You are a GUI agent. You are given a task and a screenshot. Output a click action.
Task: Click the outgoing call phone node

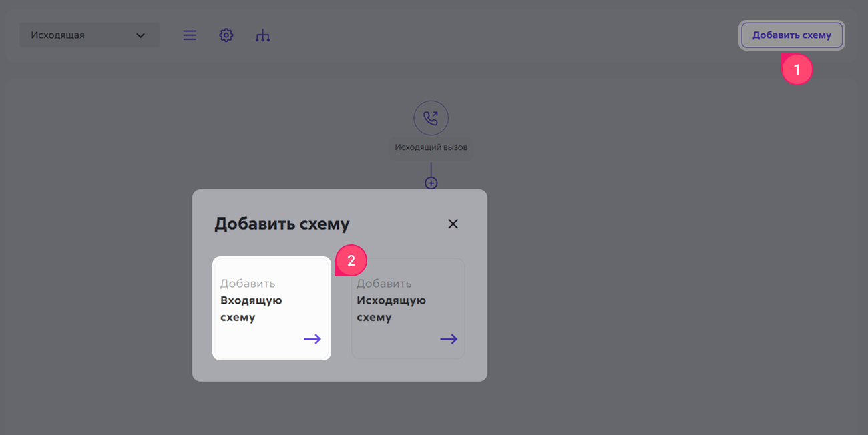431,119
